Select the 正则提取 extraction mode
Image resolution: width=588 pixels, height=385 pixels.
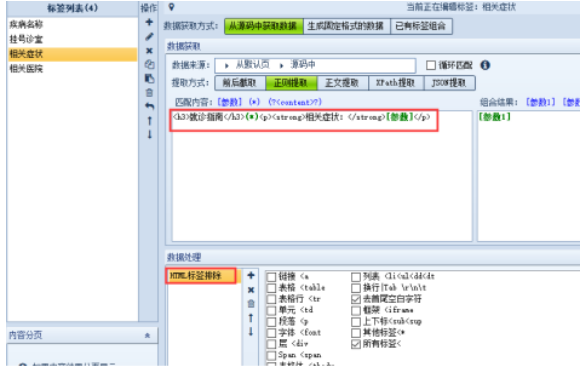click(291, 83)
